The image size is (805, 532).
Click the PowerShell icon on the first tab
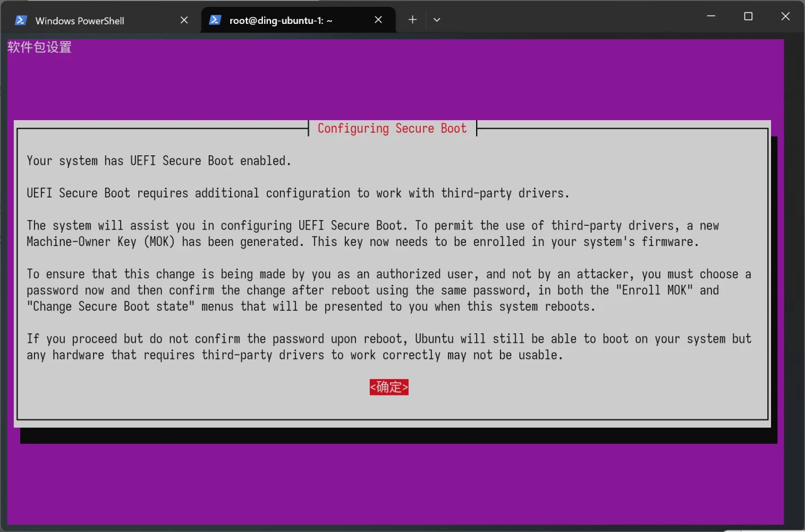(21, 20)
